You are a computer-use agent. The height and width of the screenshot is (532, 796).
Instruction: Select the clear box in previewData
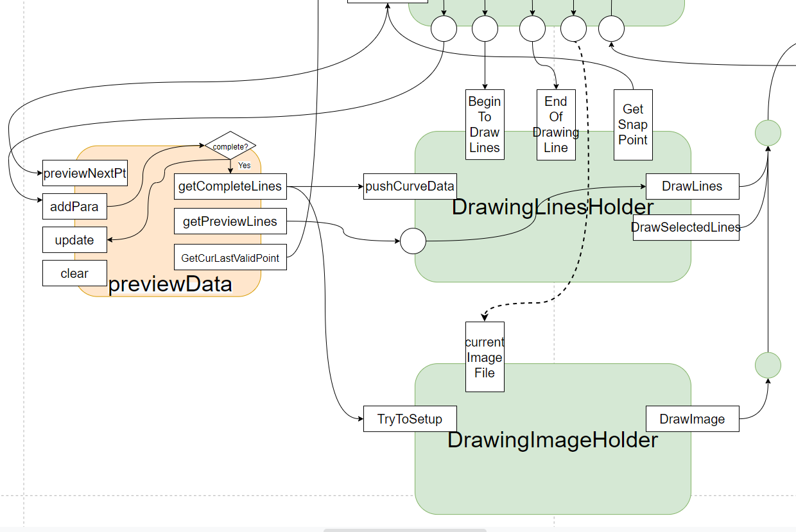coord(74,273)
